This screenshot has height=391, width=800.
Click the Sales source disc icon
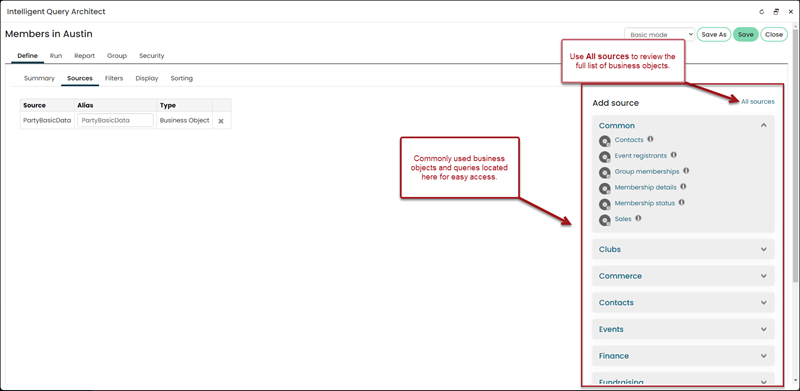tap(605, 220)
